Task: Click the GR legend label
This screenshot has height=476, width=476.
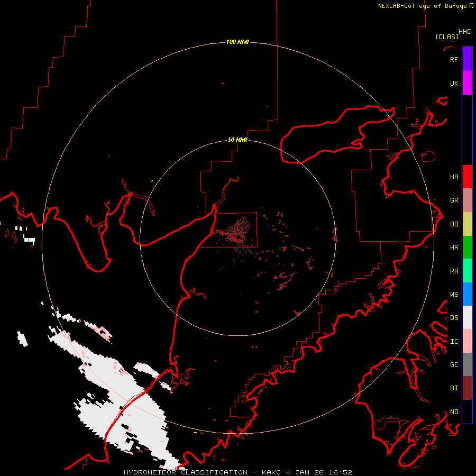Action: point(454,200)
